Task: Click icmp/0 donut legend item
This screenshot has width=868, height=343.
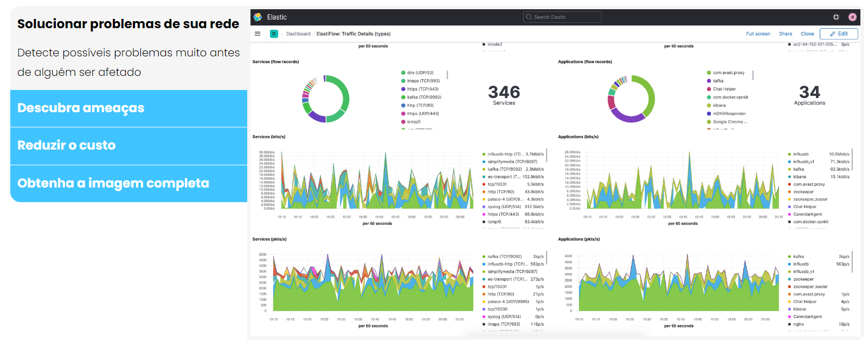Action: [x=410, y=121]
